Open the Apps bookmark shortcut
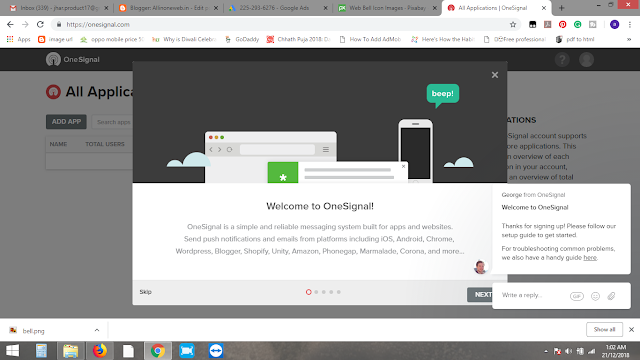This screenshot has width=640, height=360. 19,39
